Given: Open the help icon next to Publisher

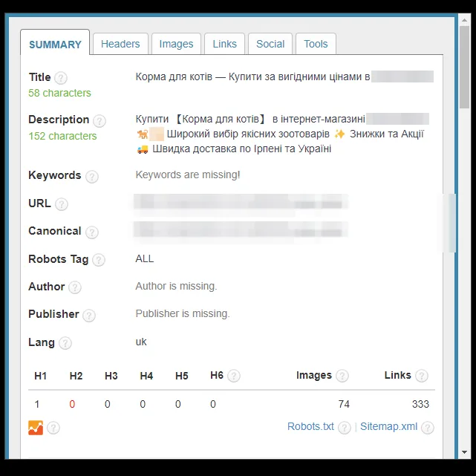Looking at the screenshot, I should tap(89, 316).
